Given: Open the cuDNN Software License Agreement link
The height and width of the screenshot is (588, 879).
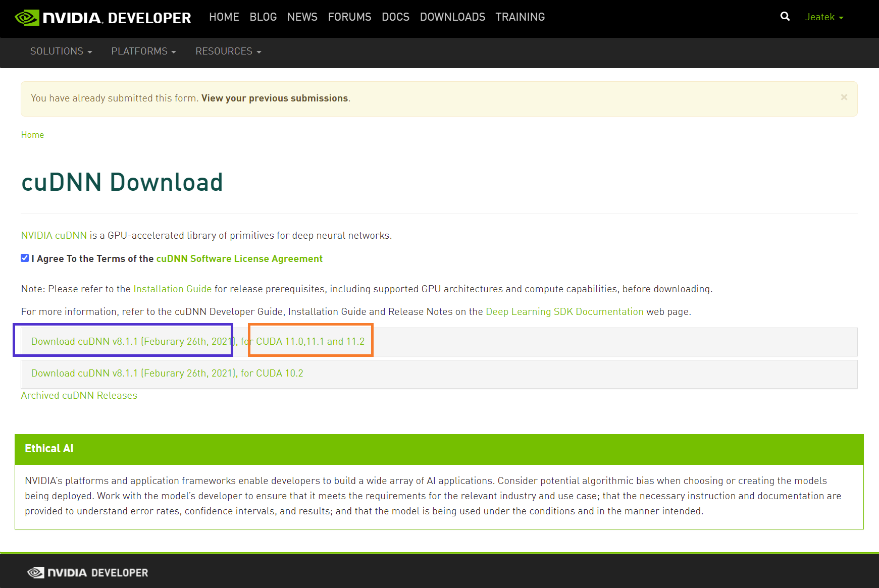Looking at the screenshot, I should (239, 258).
